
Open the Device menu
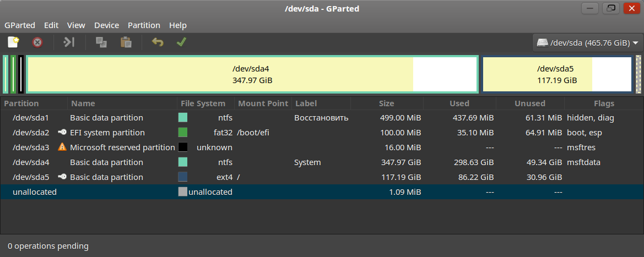106,25
